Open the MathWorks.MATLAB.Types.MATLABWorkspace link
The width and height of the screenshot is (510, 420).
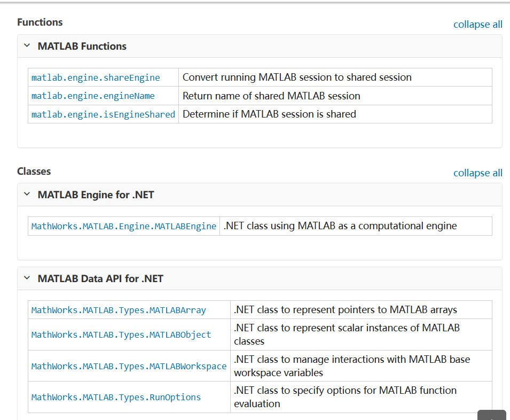point(129,366)
